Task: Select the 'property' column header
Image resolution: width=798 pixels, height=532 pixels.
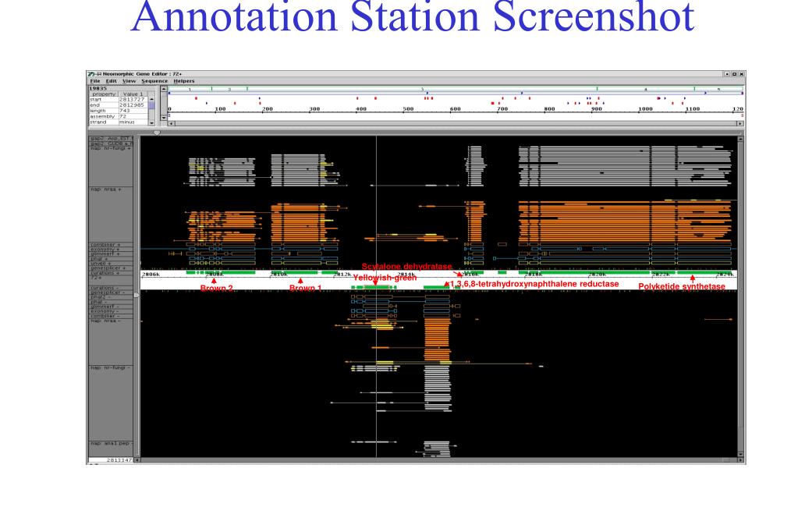Action: point(104,94)
